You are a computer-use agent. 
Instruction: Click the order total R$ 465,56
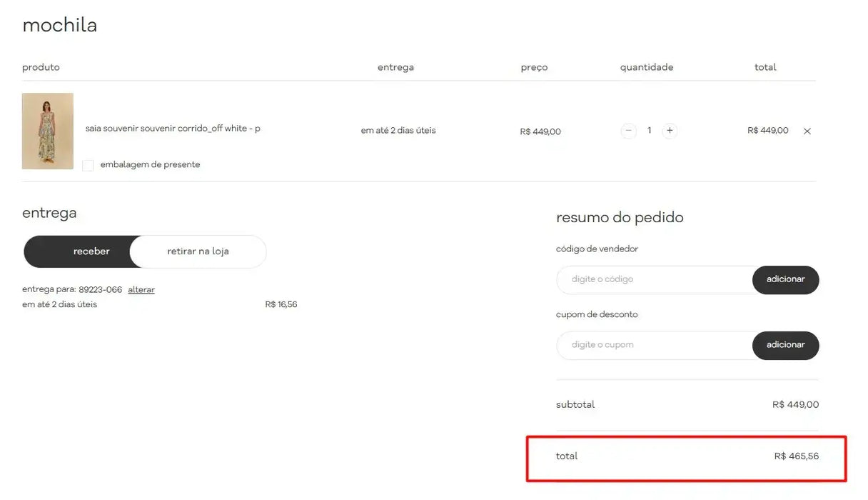(796, 456)
